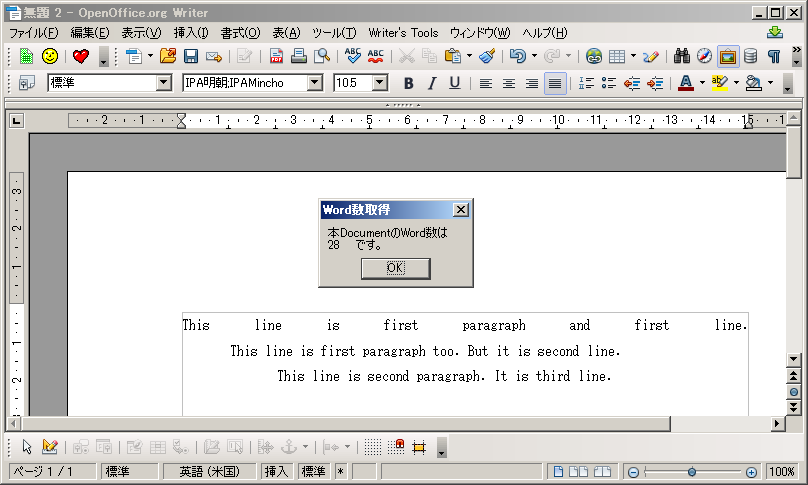This screenshot has width=808, height=485.
Task: Toggle bullets list on/off
Action: (609, 83)
